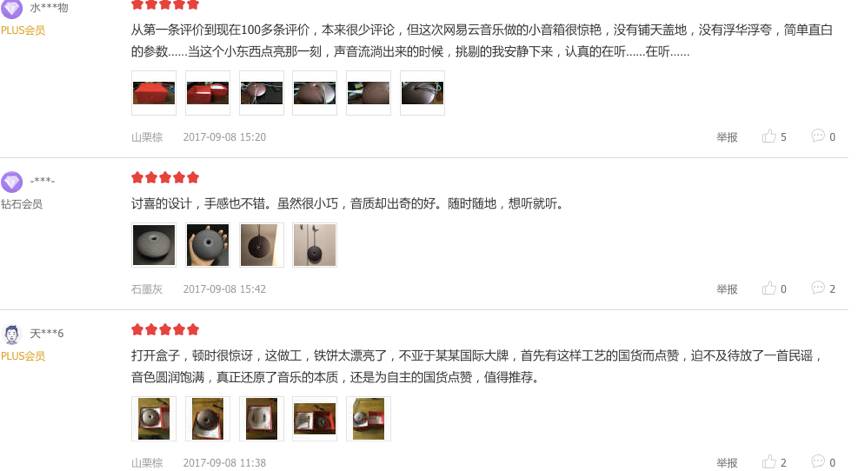Image resolution: width=865 pixels, height=471 pixels.
Task: Click the diamond avatar of 钻石会员 user
Action: coord(12,181)
